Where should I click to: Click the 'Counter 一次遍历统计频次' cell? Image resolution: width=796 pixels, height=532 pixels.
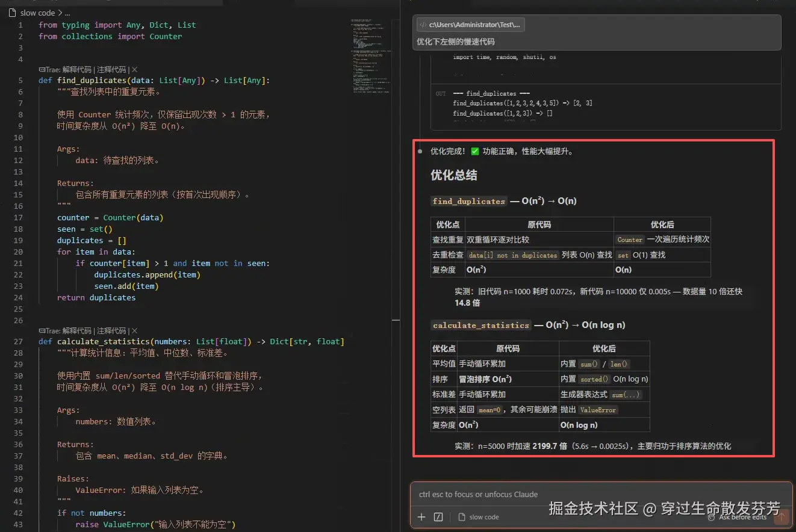662,240
